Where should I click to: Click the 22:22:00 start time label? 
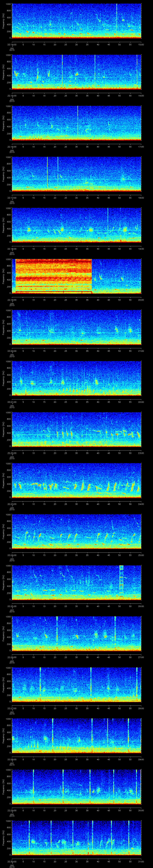12,453
